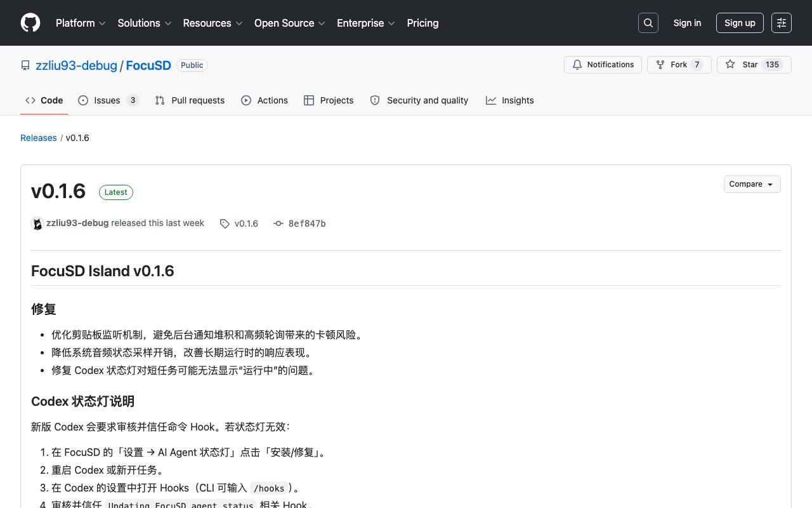Open the Security and quality tab

coord(419,100)
